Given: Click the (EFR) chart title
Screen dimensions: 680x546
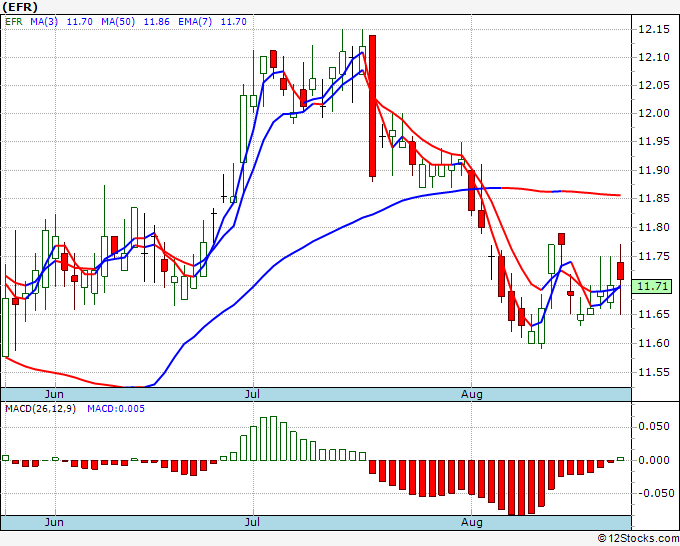Looking at the screenshot, I should click(x=20, y=7).
